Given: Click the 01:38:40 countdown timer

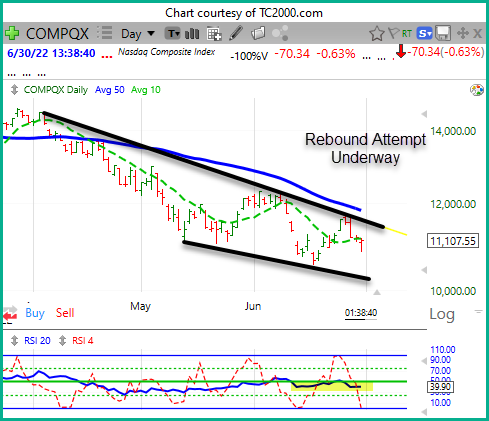Looking at the screenshot, I should (x=361, y=313).
